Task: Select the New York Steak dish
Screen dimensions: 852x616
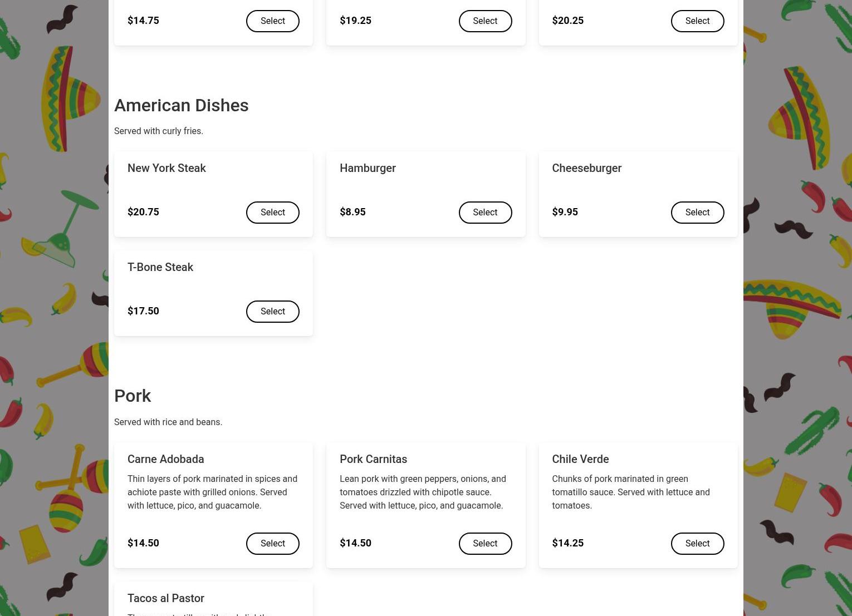Action: point(272,213)
